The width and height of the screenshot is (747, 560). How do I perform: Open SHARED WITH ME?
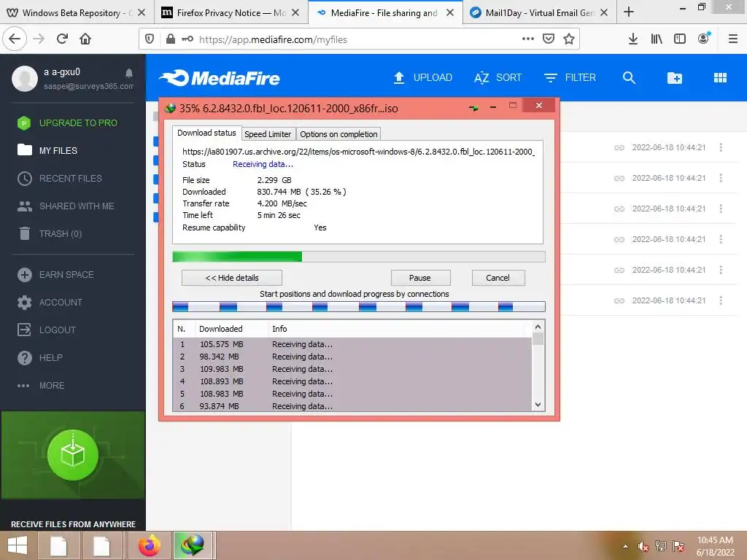coord(66,206)
